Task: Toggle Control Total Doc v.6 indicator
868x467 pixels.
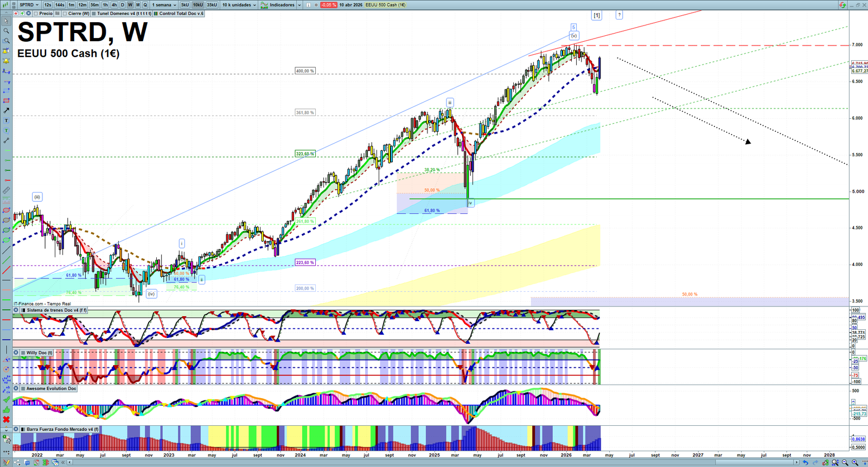Action: point(156,14)
